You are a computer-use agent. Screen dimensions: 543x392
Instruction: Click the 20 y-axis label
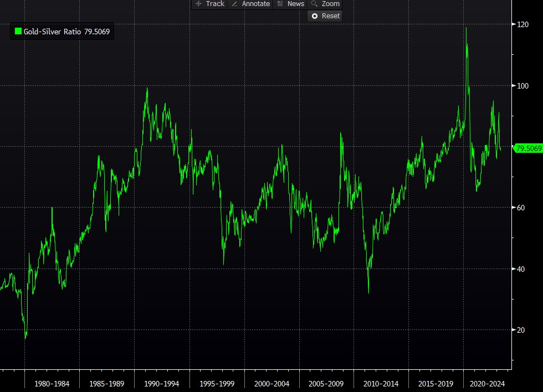coord(520,330)
